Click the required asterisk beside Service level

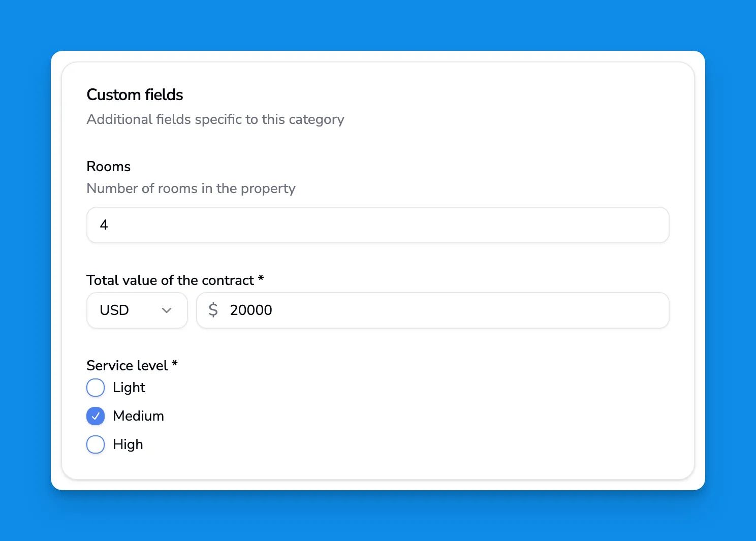[x=175, y=364]
